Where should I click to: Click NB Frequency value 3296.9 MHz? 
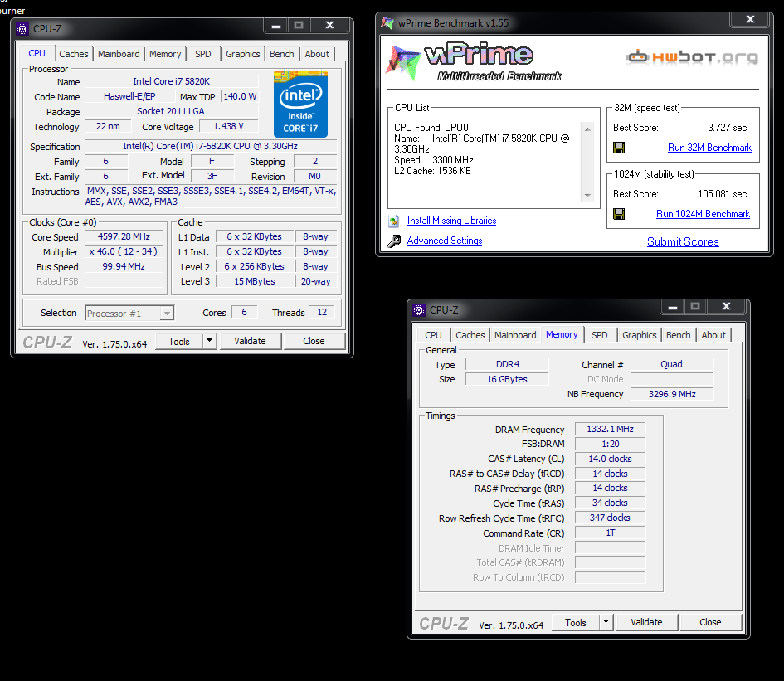(672, 394)
